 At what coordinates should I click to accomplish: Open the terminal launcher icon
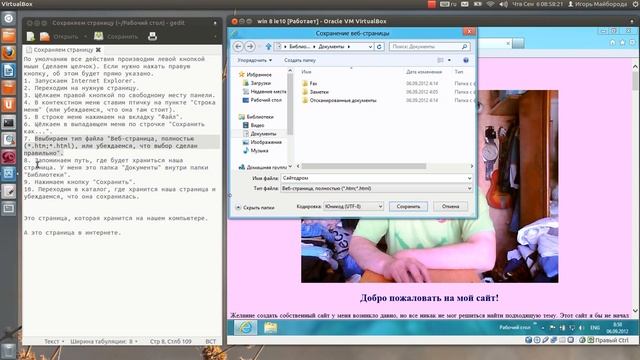(x=9, y=122)
